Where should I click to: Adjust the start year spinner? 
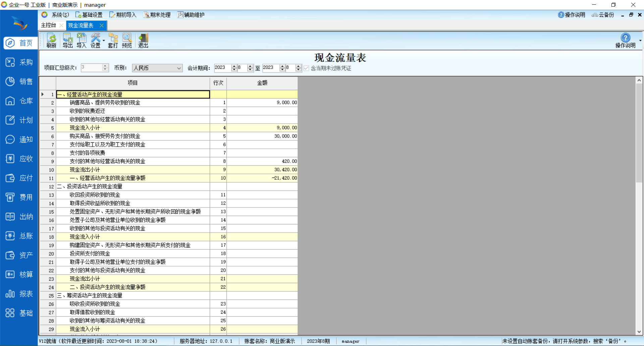234,68
